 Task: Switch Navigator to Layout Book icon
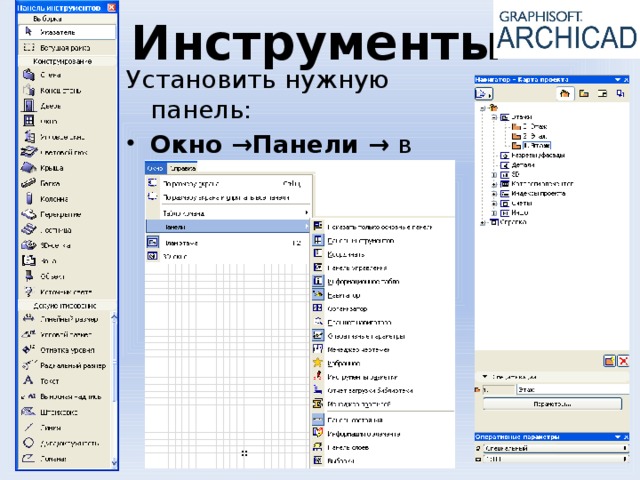[x=602, y=94]
